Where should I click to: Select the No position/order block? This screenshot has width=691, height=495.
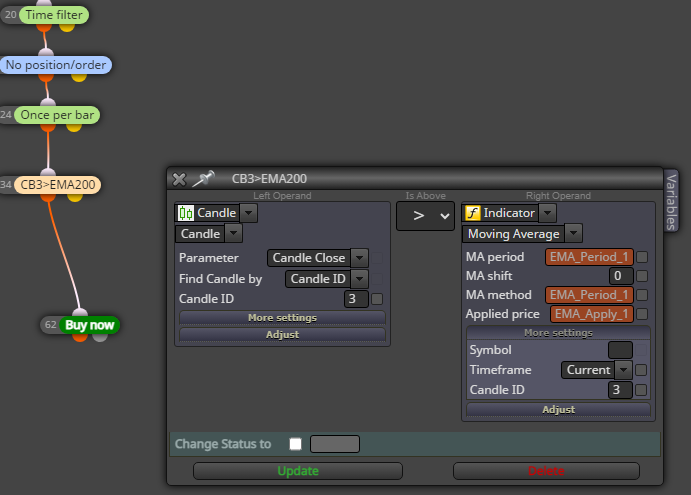coord(56,65)
